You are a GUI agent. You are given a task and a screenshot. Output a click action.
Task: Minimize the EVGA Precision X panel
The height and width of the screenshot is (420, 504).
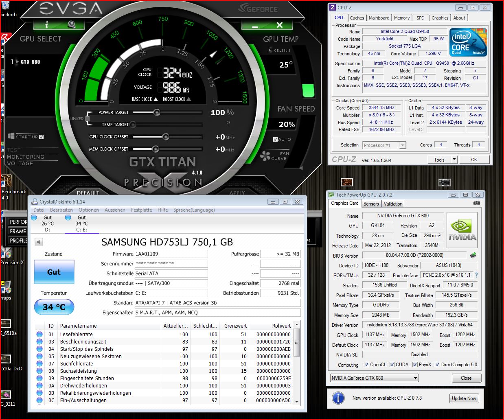(x=255, y=26)
